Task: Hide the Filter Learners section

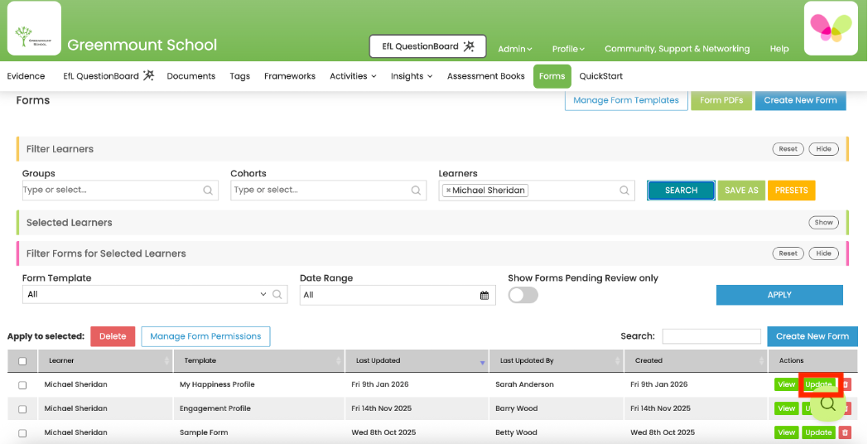Action: (823, 149)
